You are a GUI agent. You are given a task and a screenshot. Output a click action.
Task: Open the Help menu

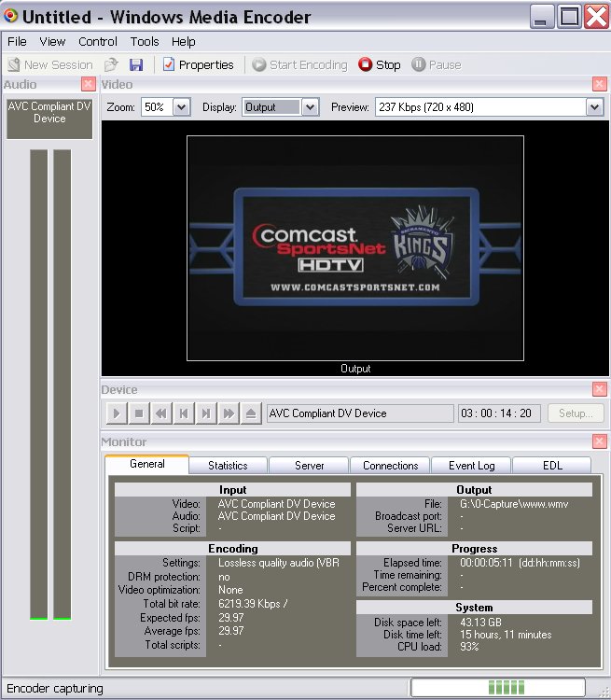[184, 41]
